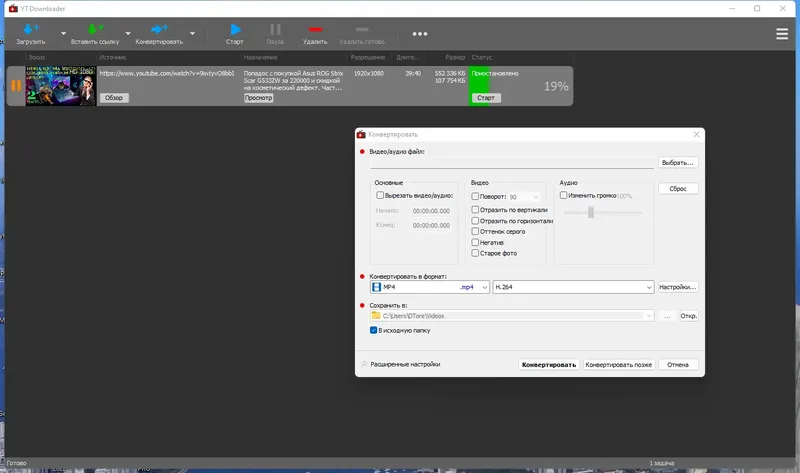800x473 pixels.
Task: Click the Настройки... button
Action: point(678,287)
